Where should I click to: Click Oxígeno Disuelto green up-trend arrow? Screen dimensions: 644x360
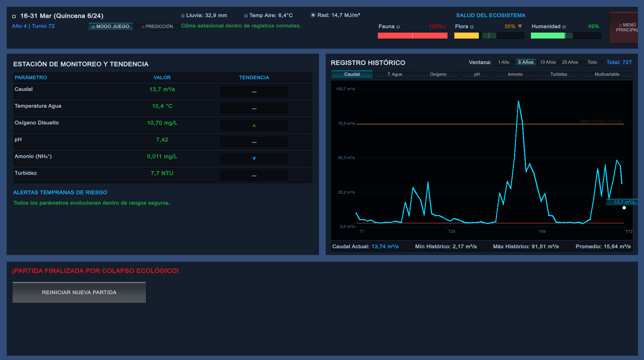[x=254, y=125]
